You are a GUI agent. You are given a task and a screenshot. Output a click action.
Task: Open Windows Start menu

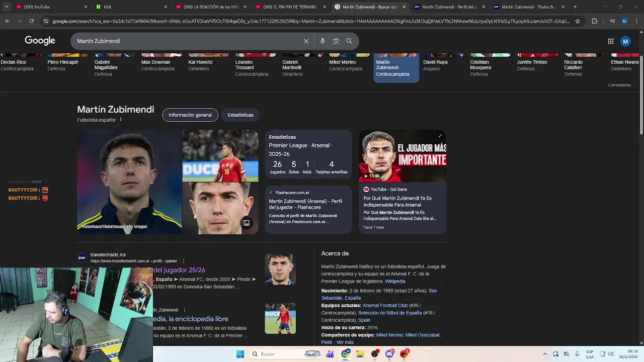click(x=240, y=354)
